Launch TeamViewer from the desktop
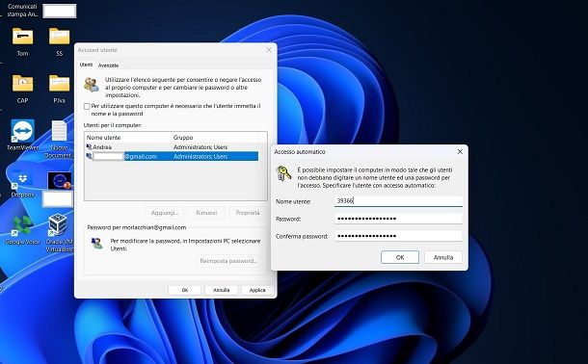This screenshot has width=588, height=364. tap(22, 131)
